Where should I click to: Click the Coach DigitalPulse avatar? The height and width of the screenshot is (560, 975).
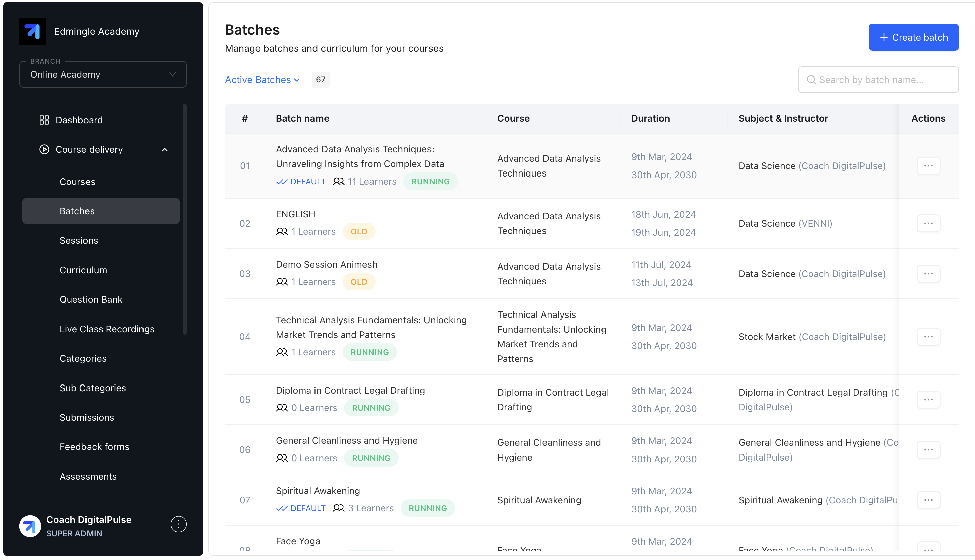(30, 526)
